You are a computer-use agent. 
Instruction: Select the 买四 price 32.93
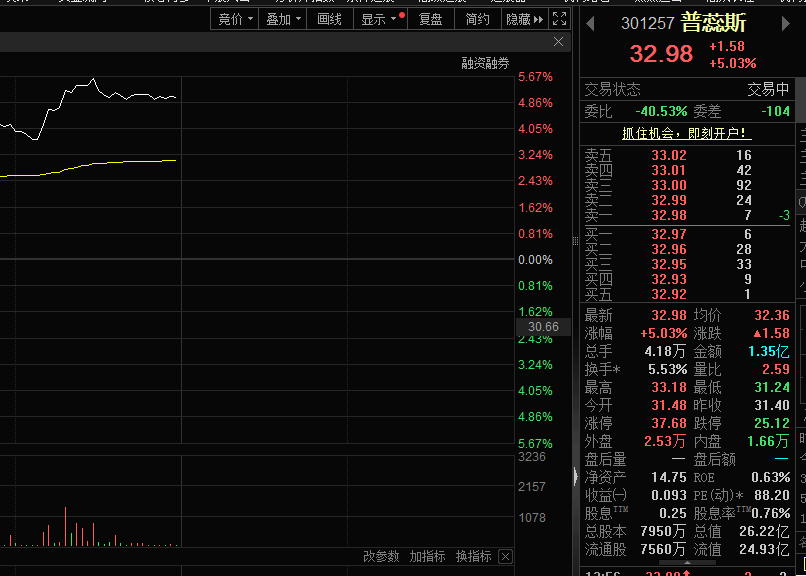click(x=669, y=279)
